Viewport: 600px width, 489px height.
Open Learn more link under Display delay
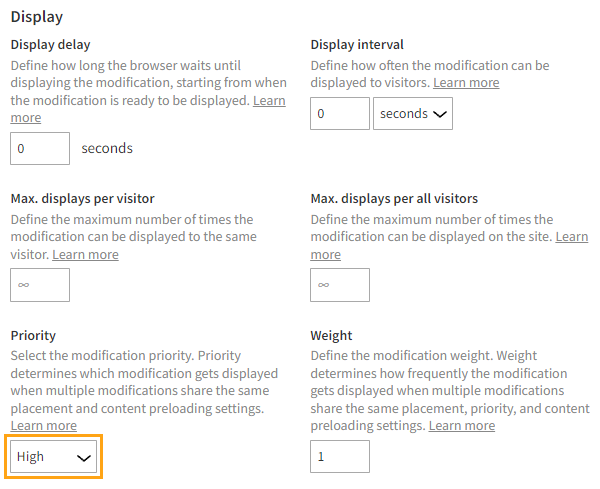tap(269, 101)
